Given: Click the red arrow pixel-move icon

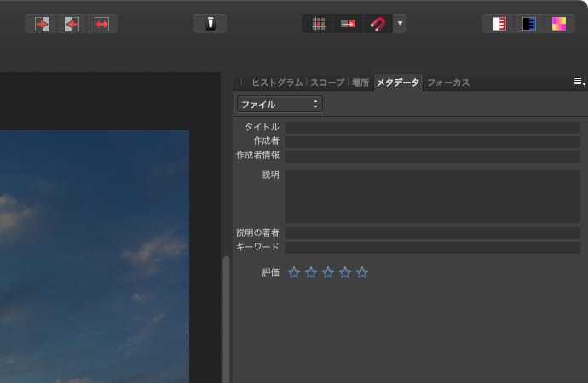Looking at the screenshot, I should [348, 24].
